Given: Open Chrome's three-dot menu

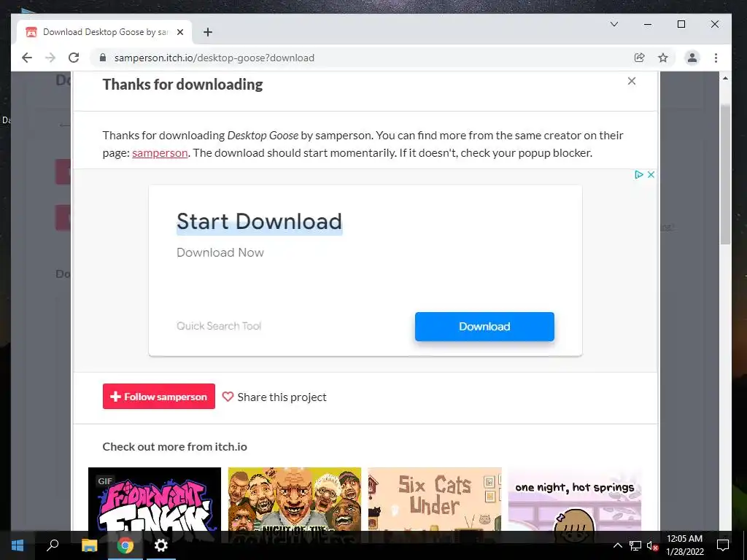Looking at the screenshot, I should [716, 58].
